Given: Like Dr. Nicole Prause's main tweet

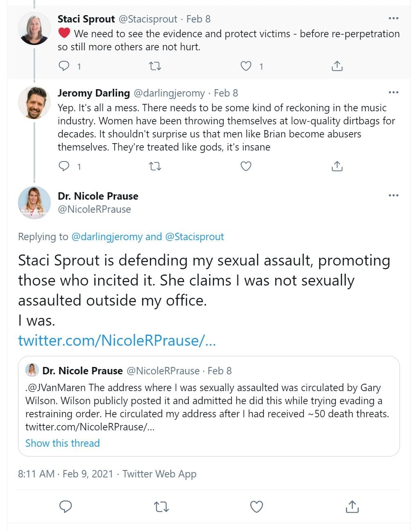Looking at the screenshot, I should click(256, 507).
